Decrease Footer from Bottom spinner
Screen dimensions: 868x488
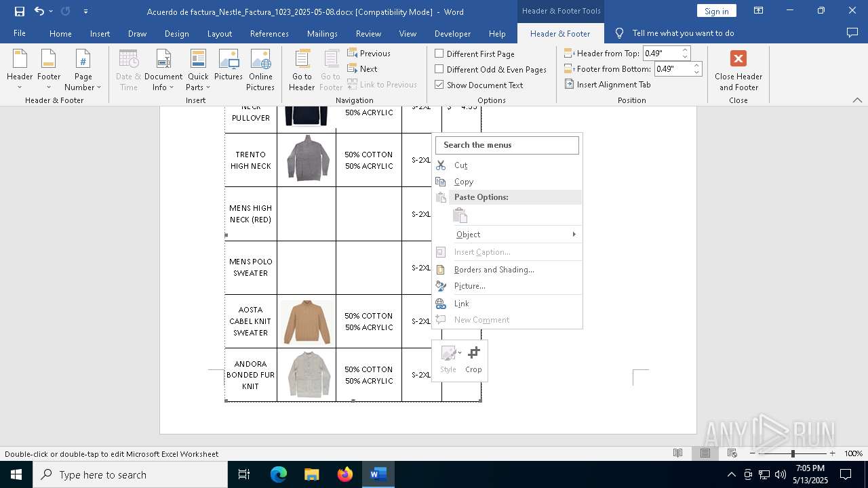(x=697, y=72)
